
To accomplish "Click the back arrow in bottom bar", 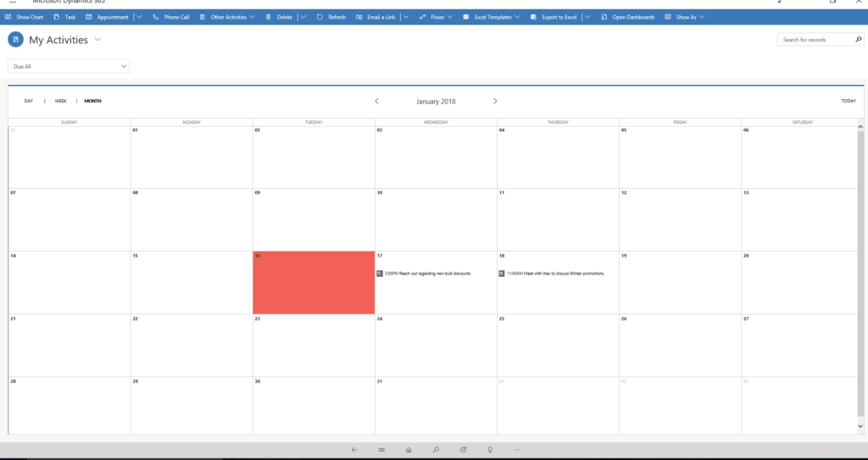I will click(x=354, y=450).
